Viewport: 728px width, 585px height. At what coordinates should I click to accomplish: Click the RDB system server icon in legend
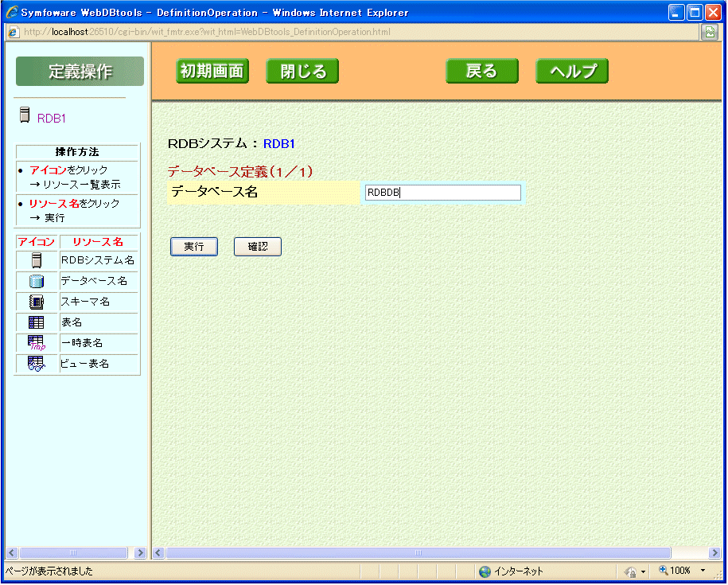(36, 260)
